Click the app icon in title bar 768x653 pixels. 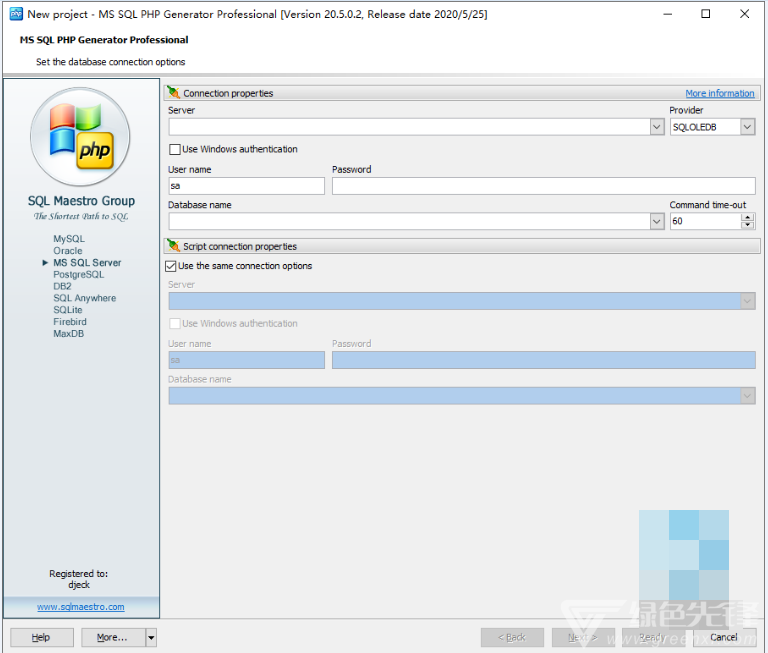click(16, 14)
